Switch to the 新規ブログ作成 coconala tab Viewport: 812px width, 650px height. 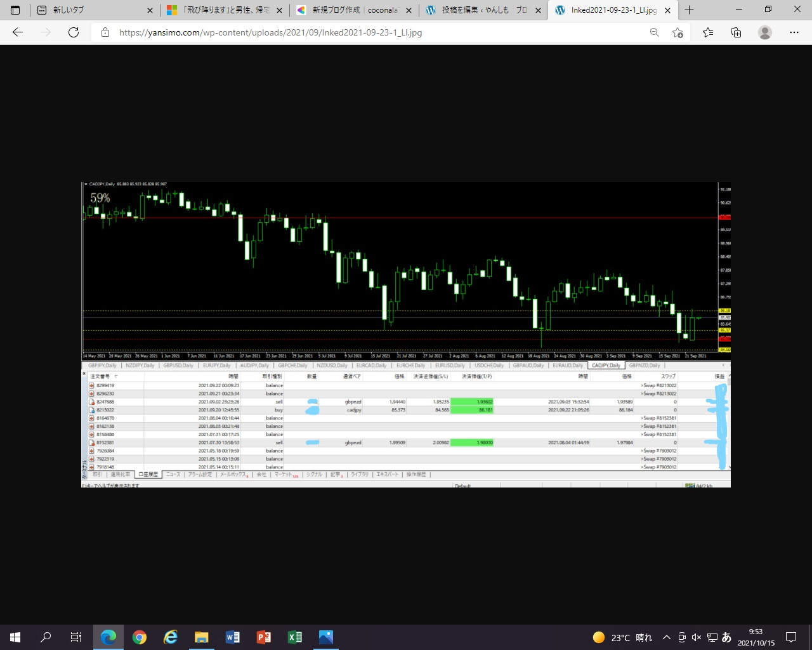pyautogui.click(x=349, y=10)
